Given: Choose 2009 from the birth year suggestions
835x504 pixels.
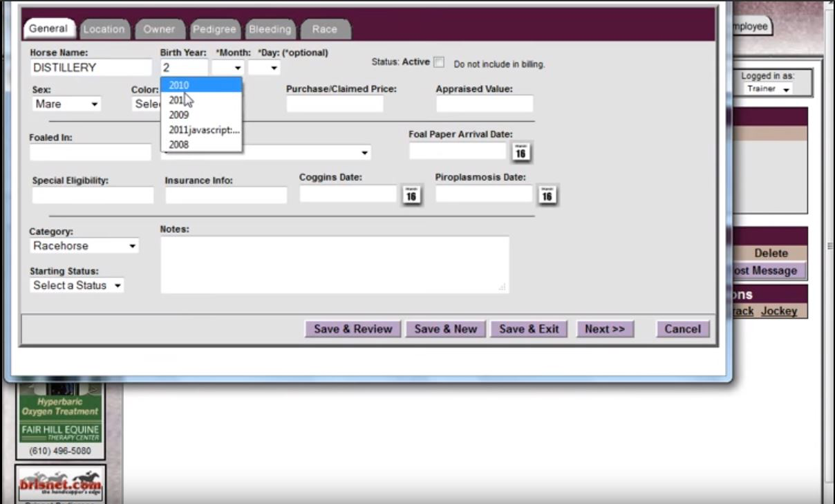Looking at the screenshot, I should [201, 115].
